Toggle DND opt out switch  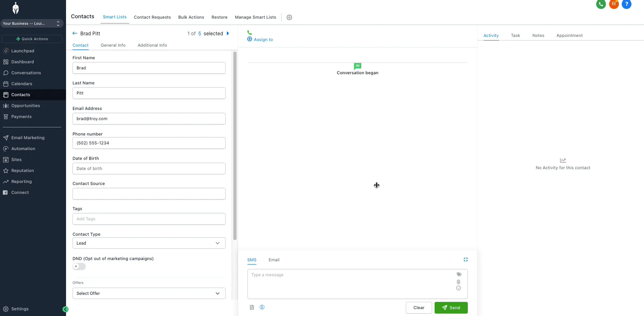[x=79, y=267]
